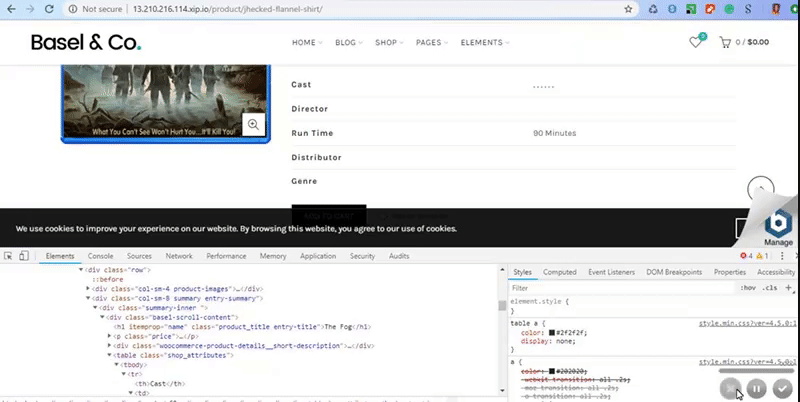
Task: Open the SHOP menu dropdown
Action: tap(389, 42)
